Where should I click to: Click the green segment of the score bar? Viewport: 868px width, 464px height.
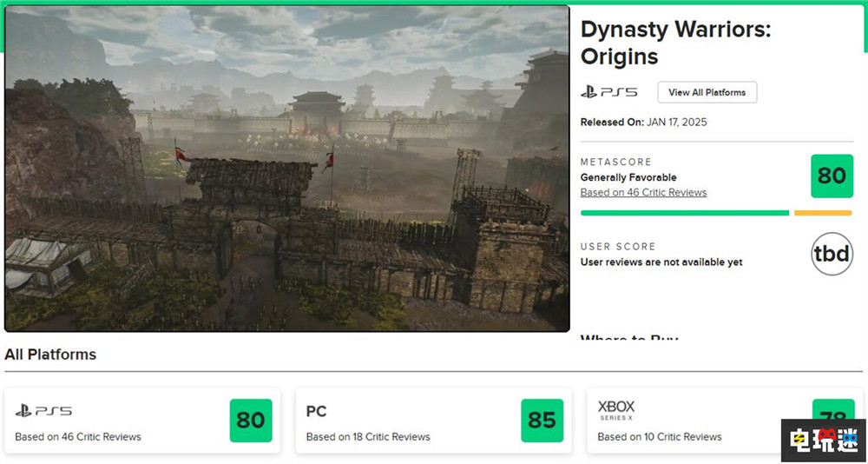684,213
